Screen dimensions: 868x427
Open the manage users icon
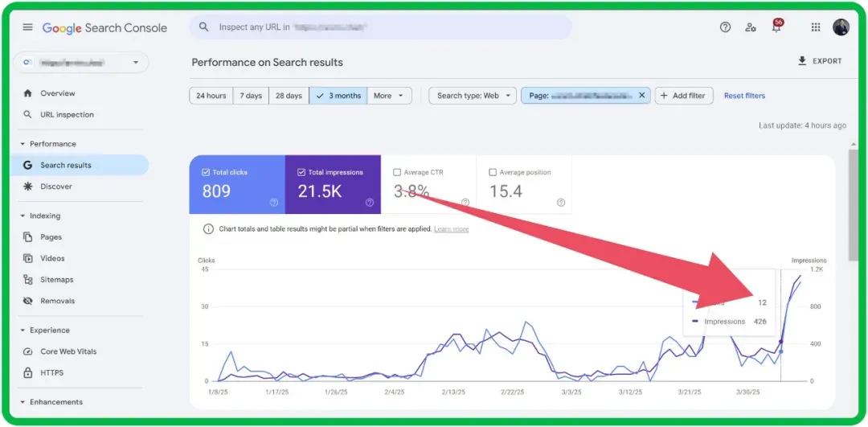(751, 27)
